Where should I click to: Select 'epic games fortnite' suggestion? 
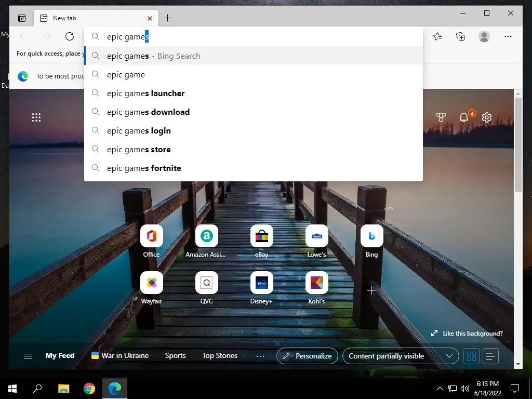point(254,168)
